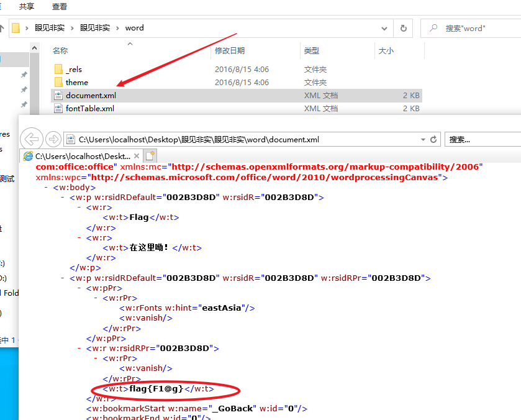Select the document.xml file name
521x420 pixels.
click(91, 96)
